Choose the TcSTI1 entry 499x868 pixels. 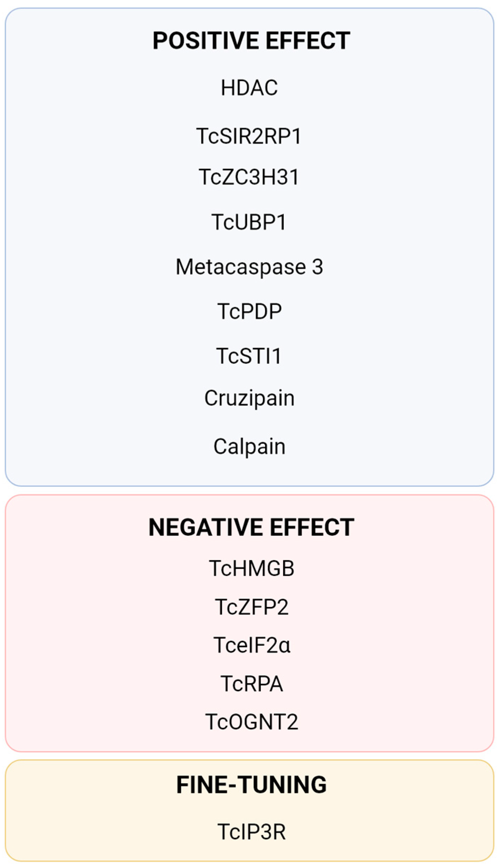(x=249, y=356)
